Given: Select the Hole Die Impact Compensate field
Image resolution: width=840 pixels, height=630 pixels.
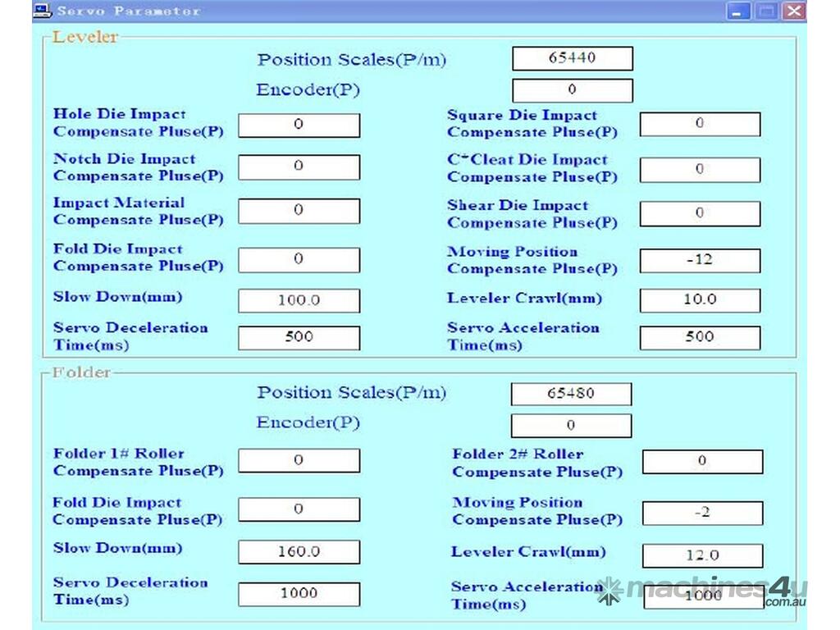Looking at the screenshot, I should pos(299,125).
